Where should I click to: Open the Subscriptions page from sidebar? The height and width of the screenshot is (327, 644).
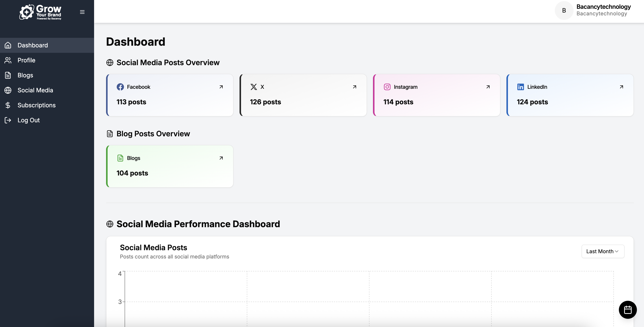click(x=37, y=105)
